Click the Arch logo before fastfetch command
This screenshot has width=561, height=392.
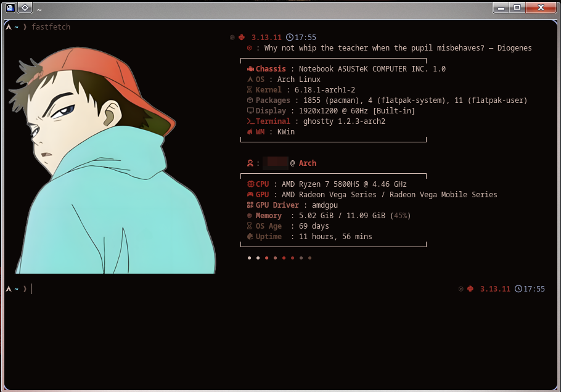[x=9, y=27]
